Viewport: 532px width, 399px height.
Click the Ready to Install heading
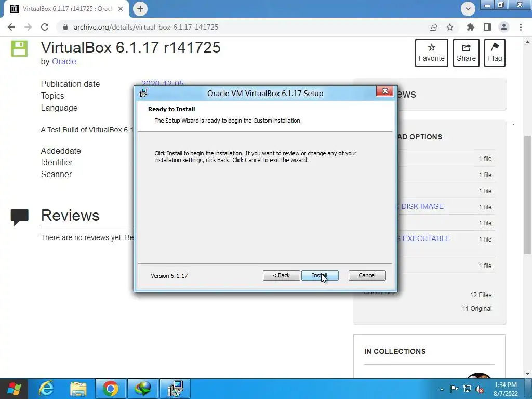tap(171, 109)
